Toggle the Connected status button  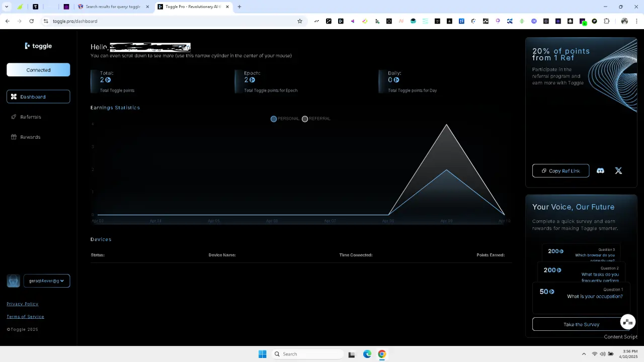coord(38,70)
